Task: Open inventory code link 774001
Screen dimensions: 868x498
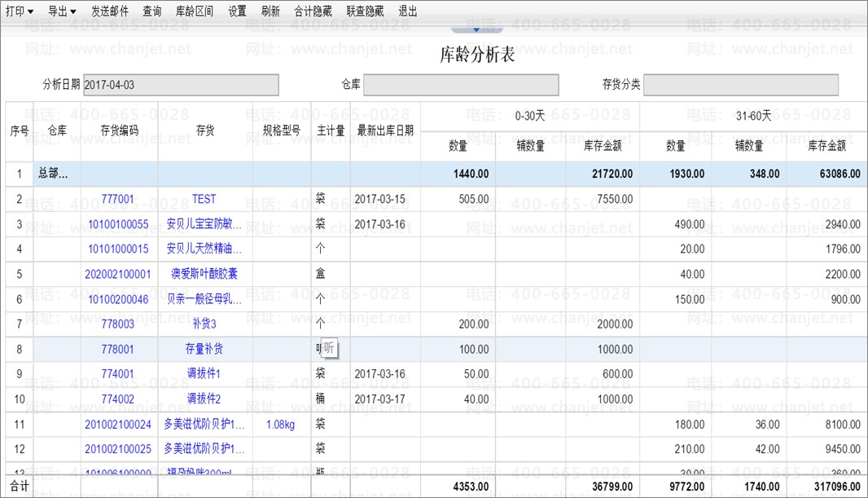Action: click(118, 374)
